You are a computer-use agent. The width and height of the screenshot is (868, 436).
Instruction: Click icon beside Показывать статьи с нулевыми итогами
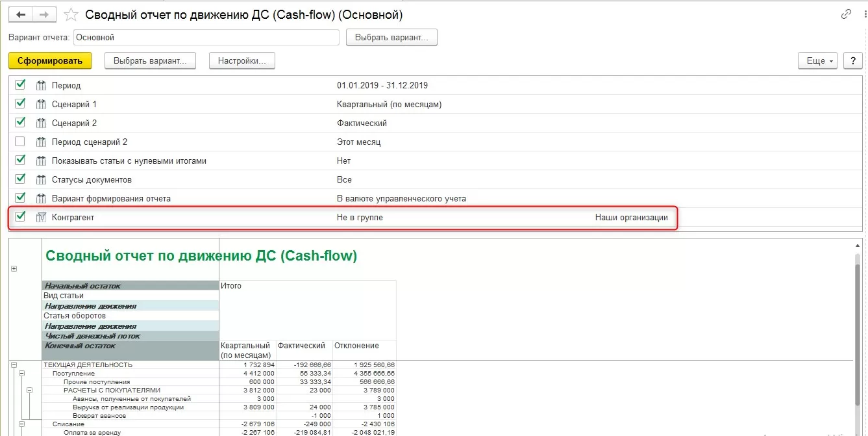42,160
